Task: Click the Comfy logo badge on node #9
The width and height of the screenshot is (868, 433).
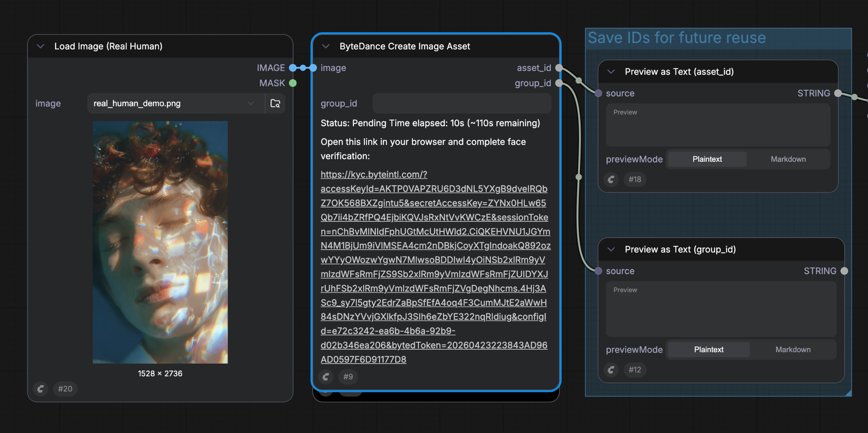Action: (325, 376)
